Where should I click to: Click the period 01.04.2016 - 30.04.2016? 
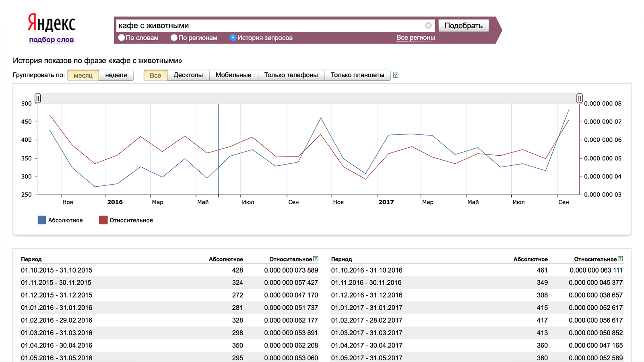[57, 345]
